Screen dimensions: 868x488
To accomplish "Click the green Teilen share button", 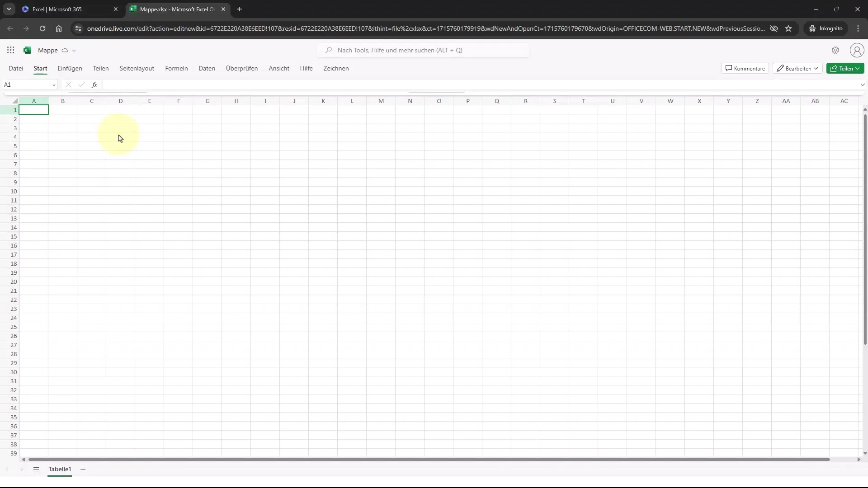I will point(845,68).
